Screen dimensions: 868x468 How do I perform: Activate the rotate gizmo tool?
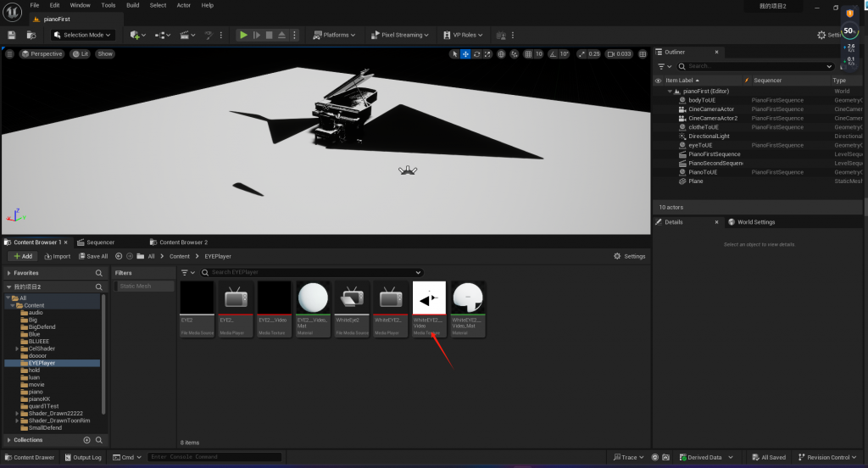pos(476,53)
